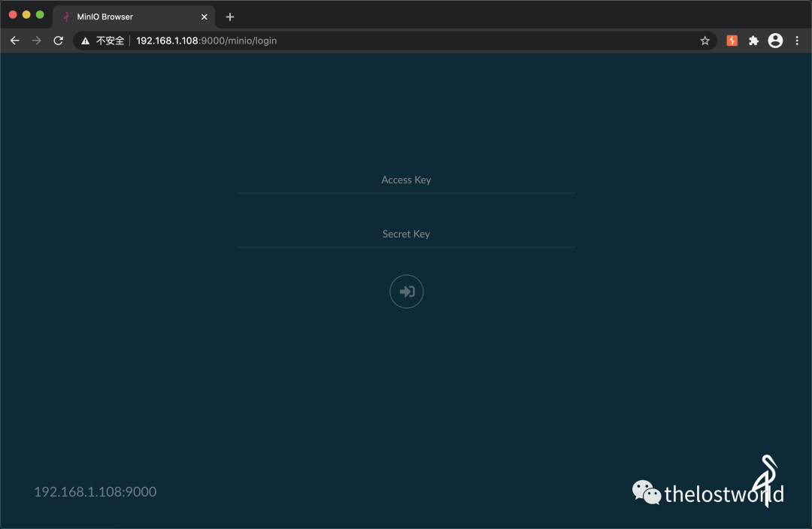The height and width of the screenshot is (529, 812).
Task: Click the orange extension icon in toolbar
Action: (732, 41)
